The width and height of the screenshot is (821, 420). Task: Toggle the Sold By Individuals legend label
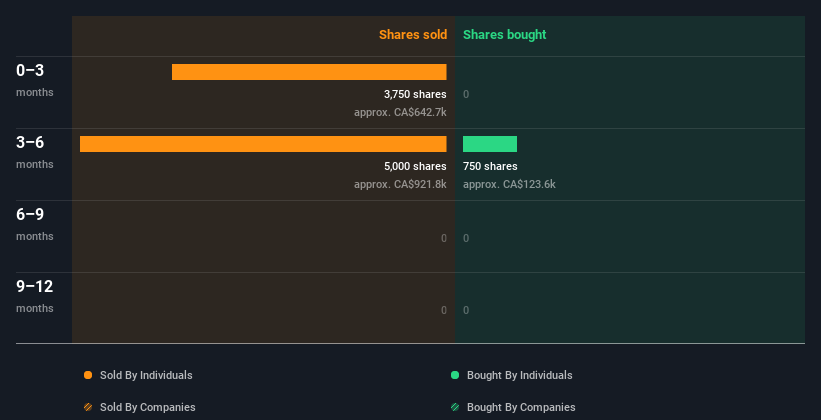coord(146,375)
